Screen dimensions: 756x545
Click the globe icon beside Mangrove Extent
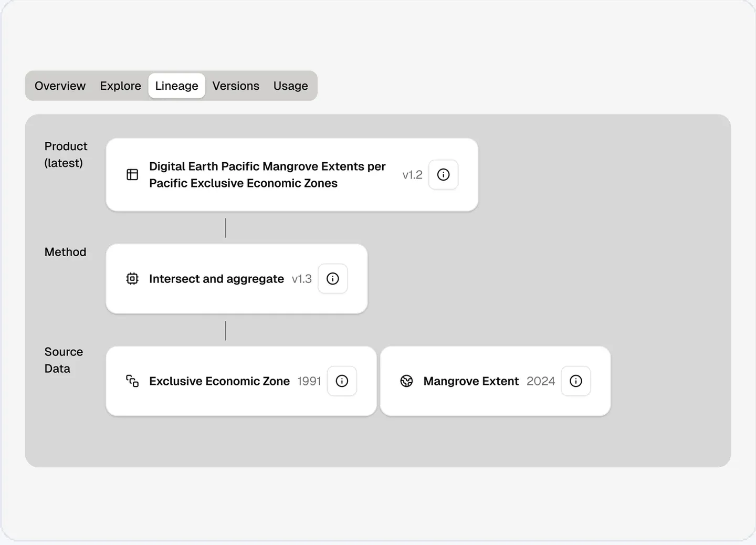coord(406,381)
